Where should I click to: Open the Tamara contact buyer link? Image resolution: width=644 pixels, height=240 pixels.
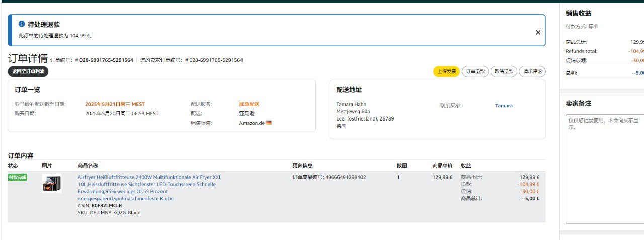pos(504,106)
